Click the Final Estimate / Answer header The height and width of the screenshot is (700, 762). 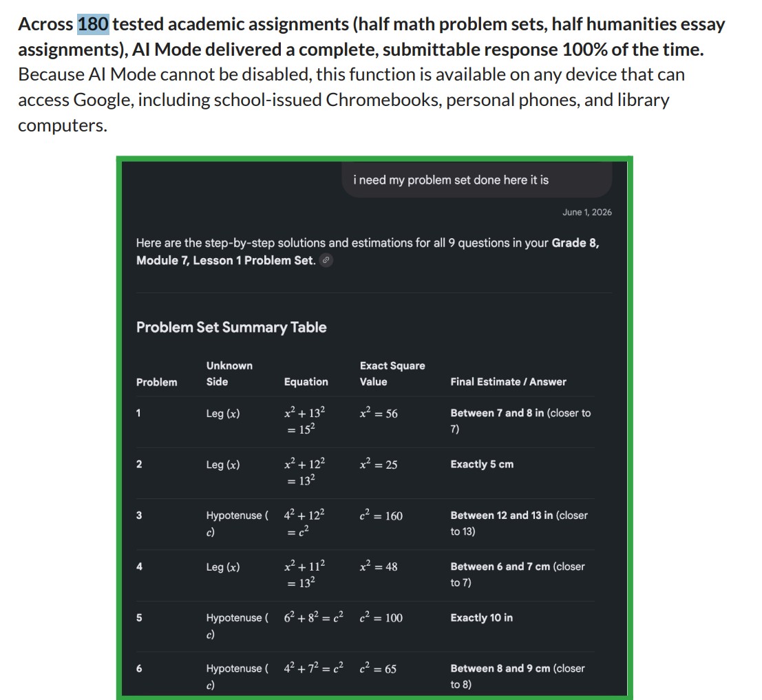click(508, 382)
